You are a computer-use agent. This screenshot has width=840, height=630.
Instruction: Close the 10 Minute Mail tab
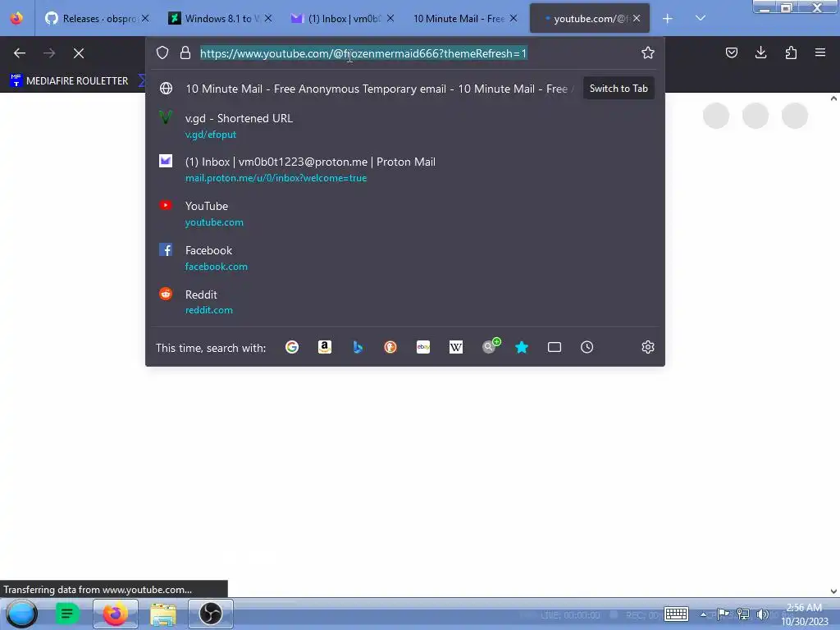(514, 18)
